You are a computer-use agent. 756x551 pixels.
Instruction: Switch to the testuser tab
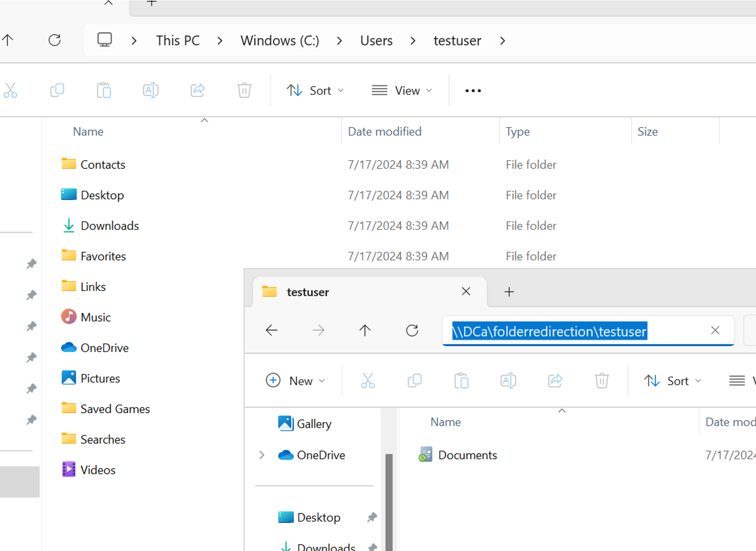[x=308, y=292]
